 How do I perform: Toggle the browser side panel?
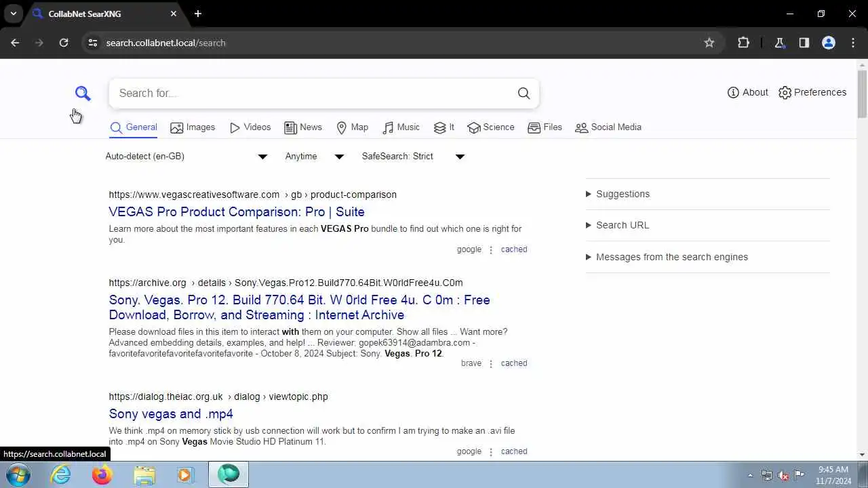pos(804,43)
